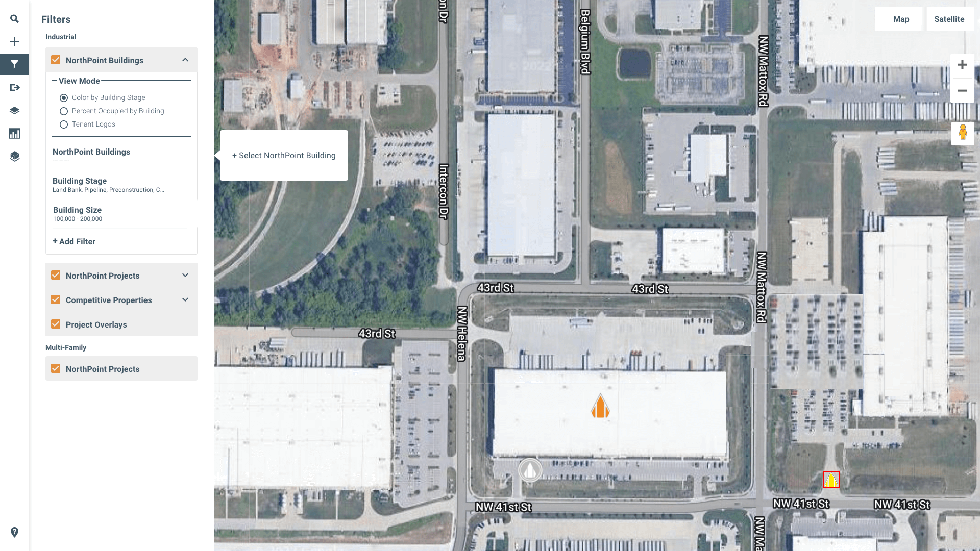
Task: Select 'Color by Building Stage' radio button
Action: (x=64, y=97)
